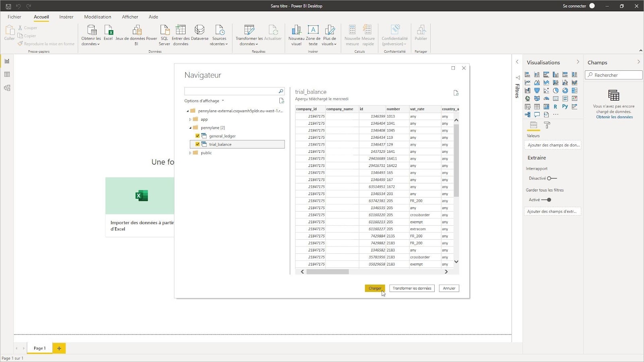Click Nouveau visuel in the ribbon
Viewport: 644px width, 362px height.
pos(296,35)
